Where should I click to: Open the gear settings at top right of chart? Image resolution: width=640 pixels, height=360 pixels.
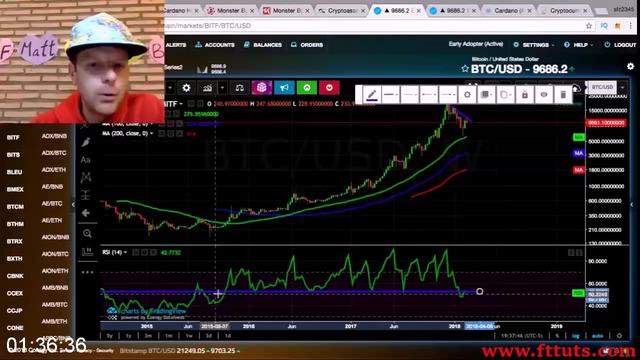pos(631,66)
